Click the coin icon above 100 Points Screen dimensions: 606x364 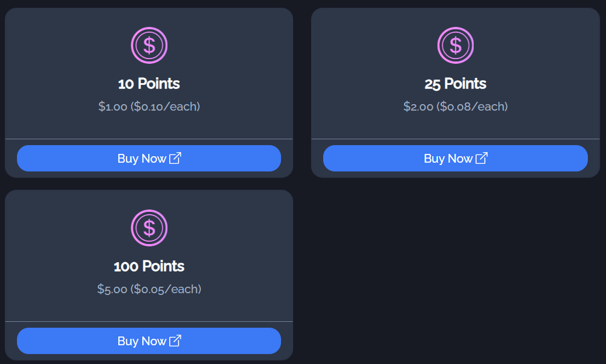149,228
